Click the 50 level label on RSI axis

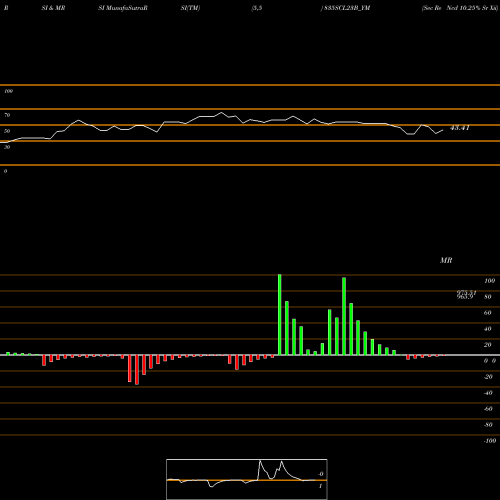(7, 131)
